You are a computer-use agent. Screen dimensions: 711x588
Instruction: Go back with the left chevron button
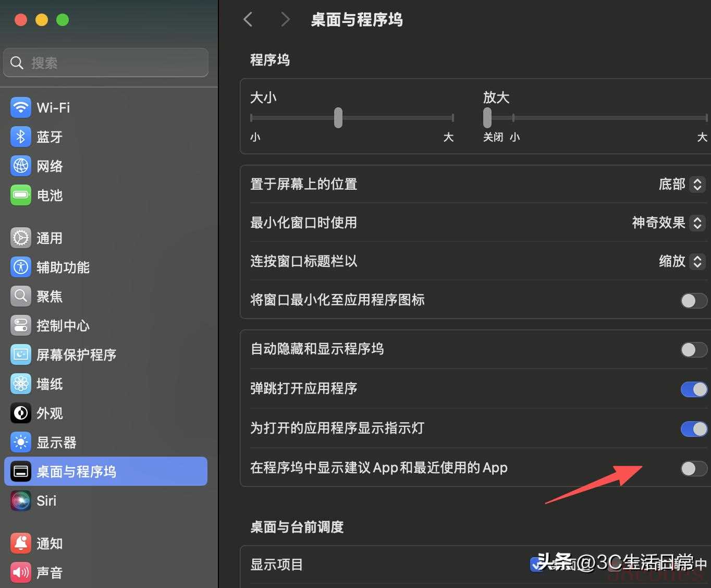[248, 20]
